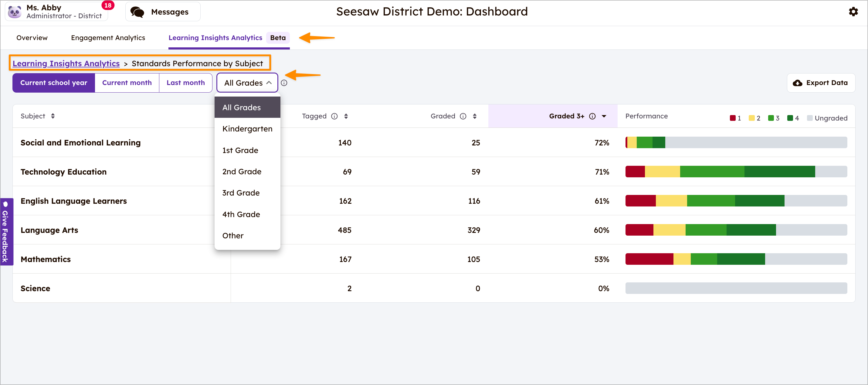Click info icon beside All Grades dropdown
The width and height of the screenshot is (868, 385).
pyautogui.click(x=284, y=83)
